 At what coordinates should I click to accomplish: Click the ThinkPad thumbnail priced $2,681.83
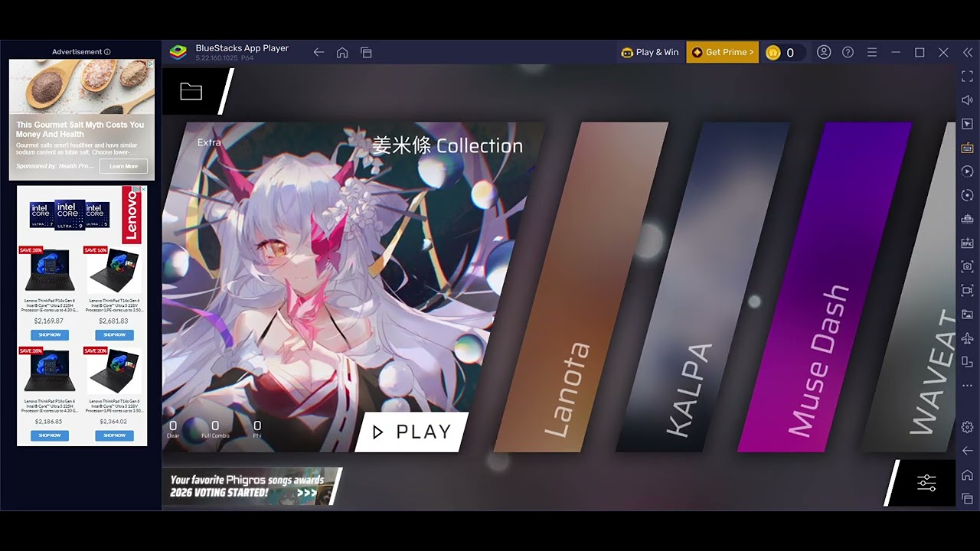[114, 271]
